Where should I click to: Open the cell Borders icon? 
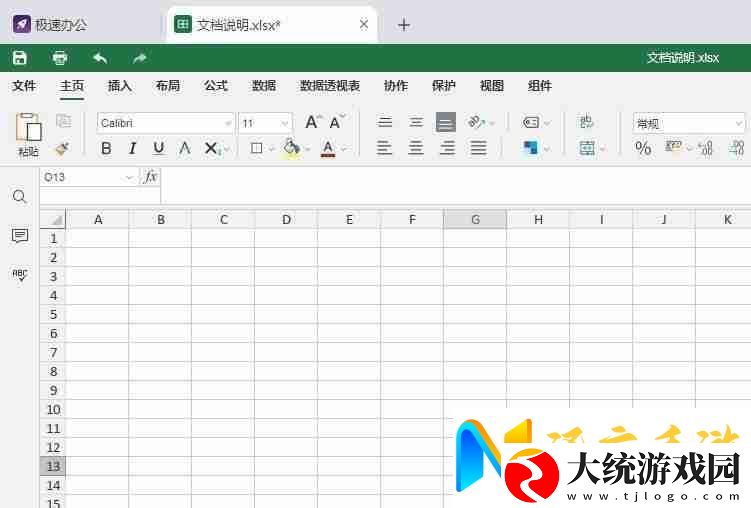click(256, 148)
